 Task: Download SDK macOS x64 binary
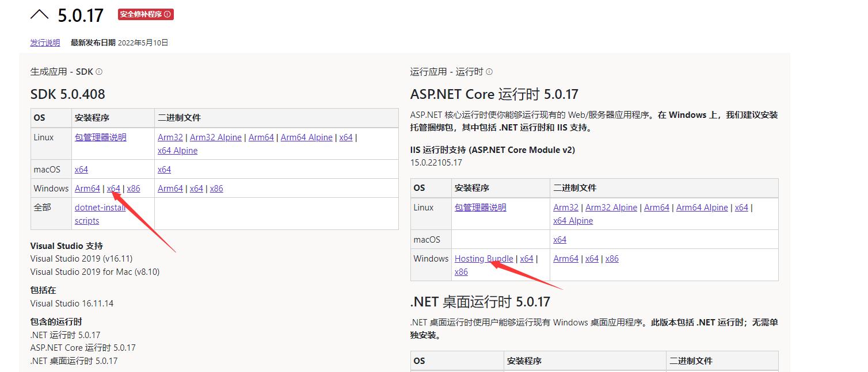(165, 170)
